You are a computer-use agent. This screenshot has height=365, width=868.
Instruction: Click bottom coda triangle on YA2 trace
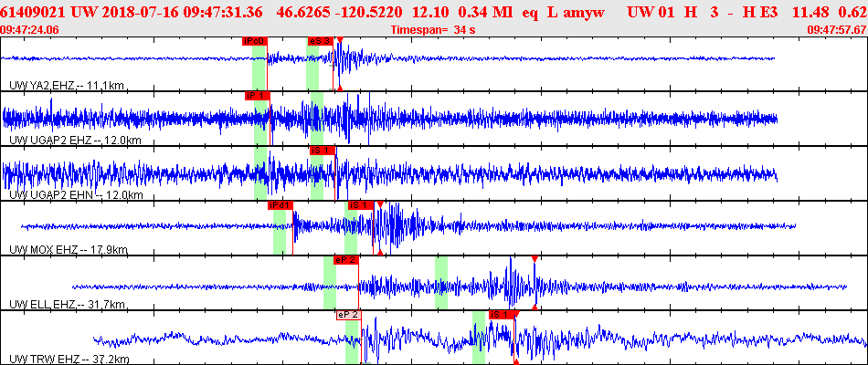point(341,88)
